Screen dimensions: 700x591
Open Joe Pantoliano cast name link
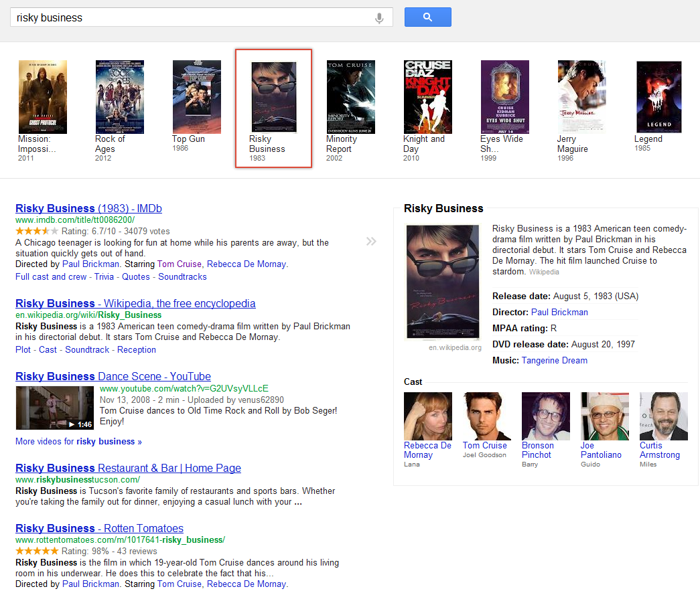601,450
